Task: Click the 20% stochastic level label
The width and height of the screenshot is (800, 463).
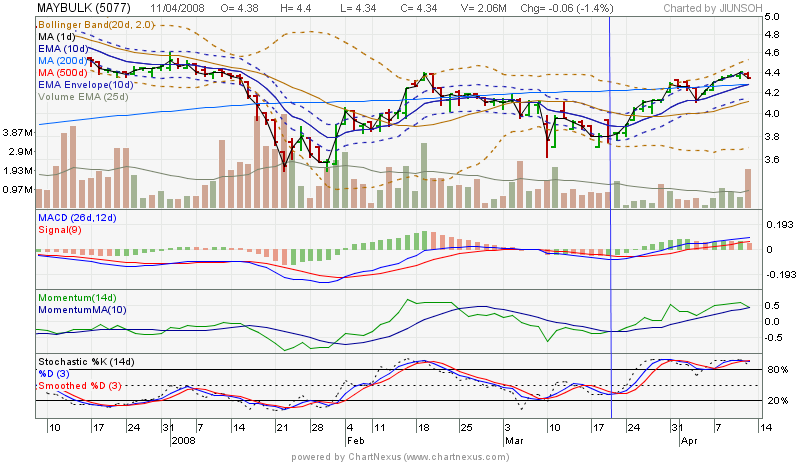Action: pos(778,401)
